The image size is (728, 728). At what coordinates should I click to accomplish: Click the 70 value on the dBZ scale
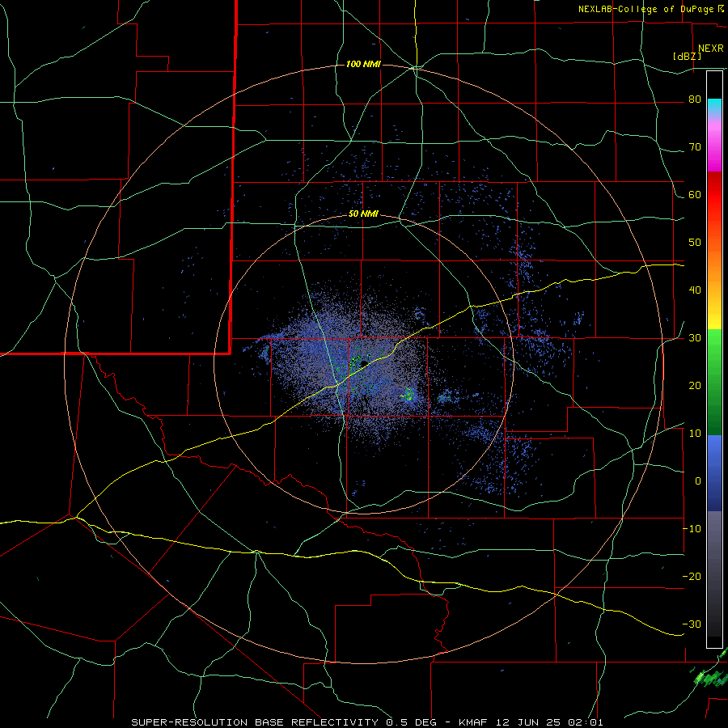[x=695, y=147]
